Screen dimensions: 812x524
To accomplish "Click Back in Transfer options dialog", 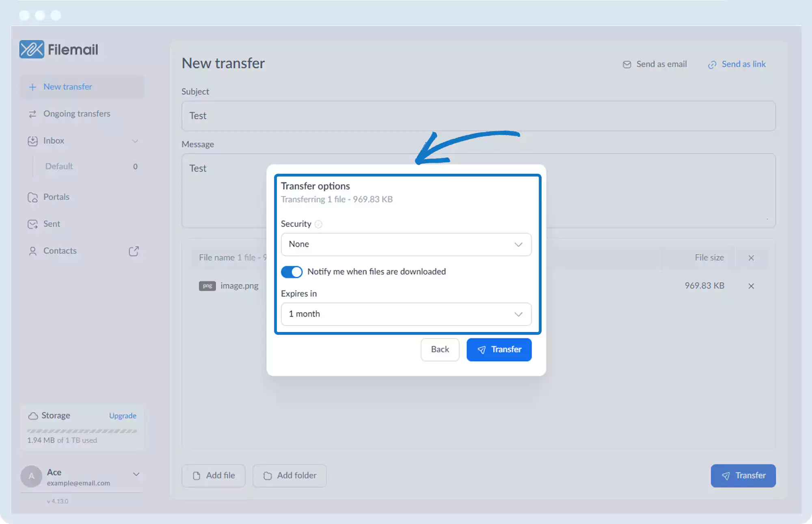I will click(440, 349).
